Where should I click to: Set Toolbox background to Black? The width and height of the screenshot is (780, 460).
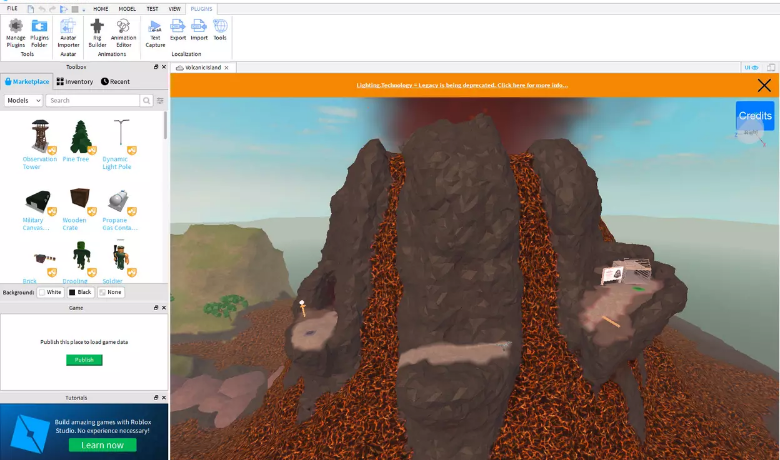coord(80,292)
